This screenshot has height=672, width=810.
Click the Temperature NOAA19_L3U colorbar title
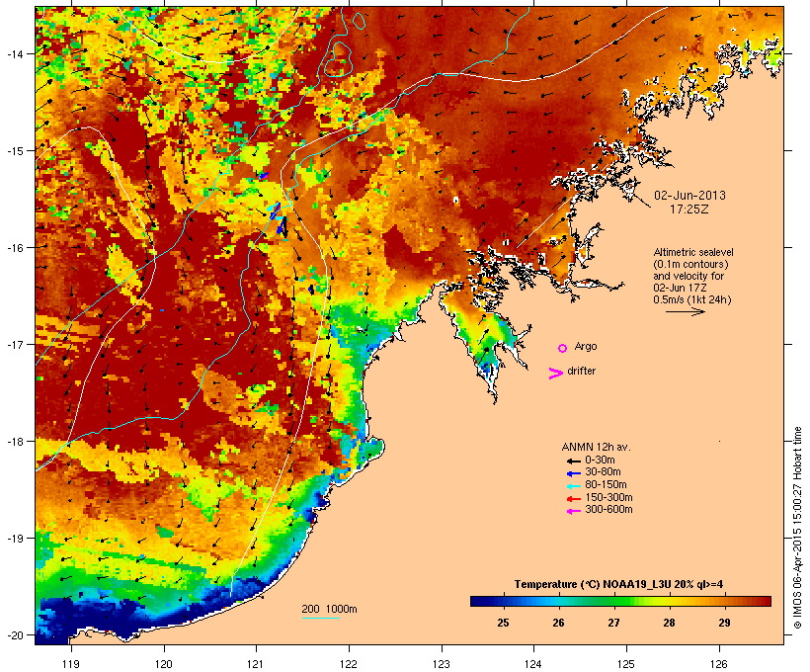click(618, 585)
